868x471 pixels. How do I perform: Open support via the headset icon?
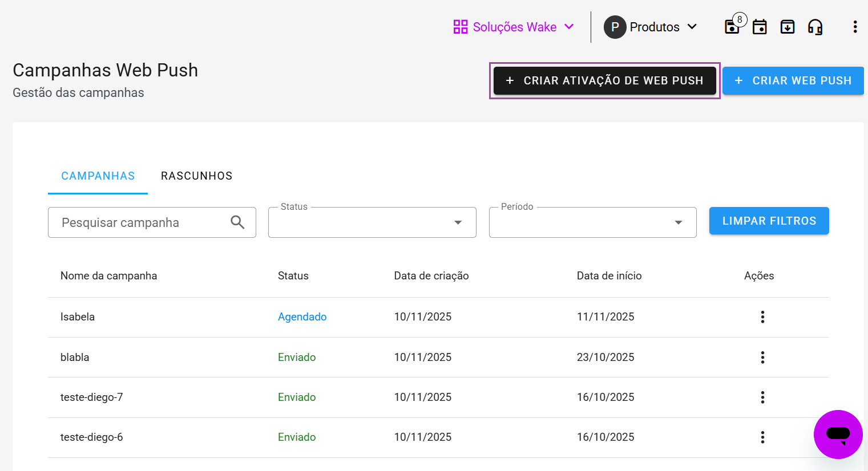coord(815,27)
